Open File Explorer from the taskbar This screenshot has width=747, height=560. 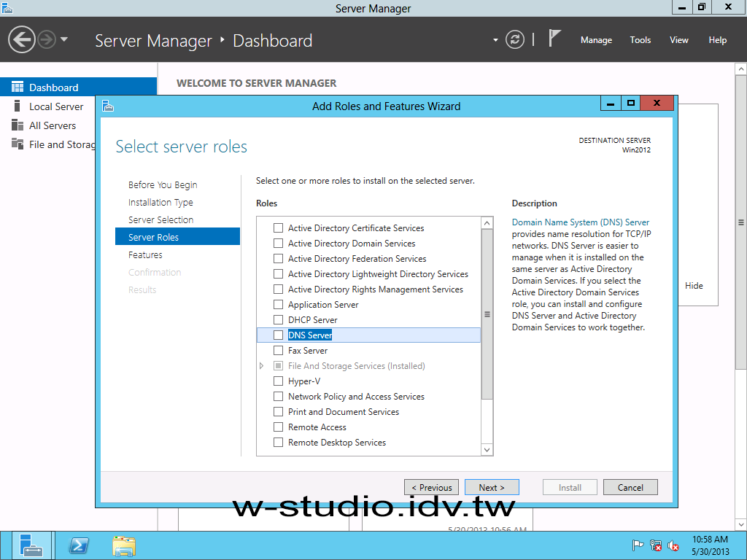click(x=124, y=545)
